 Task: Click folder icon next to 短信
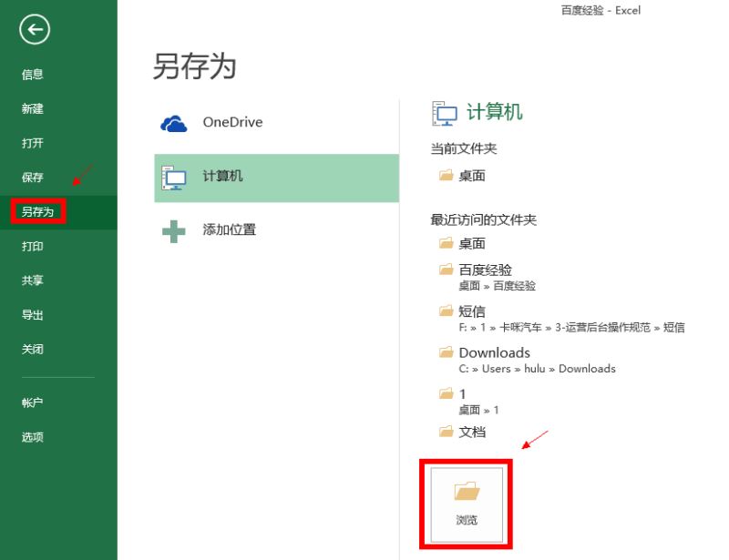click(x=447, y=311)
